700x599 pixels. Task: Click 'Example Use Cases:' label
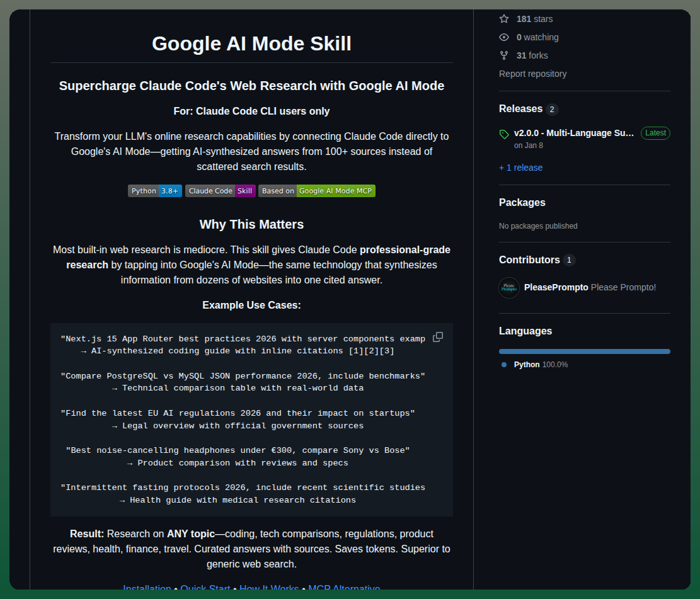pyautogui.click(x=251, y=305)
